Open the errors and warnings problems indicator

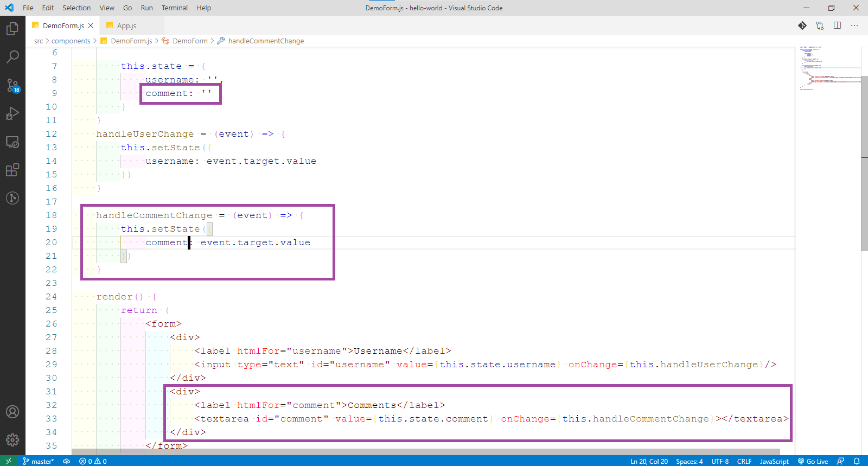(93, 461)
